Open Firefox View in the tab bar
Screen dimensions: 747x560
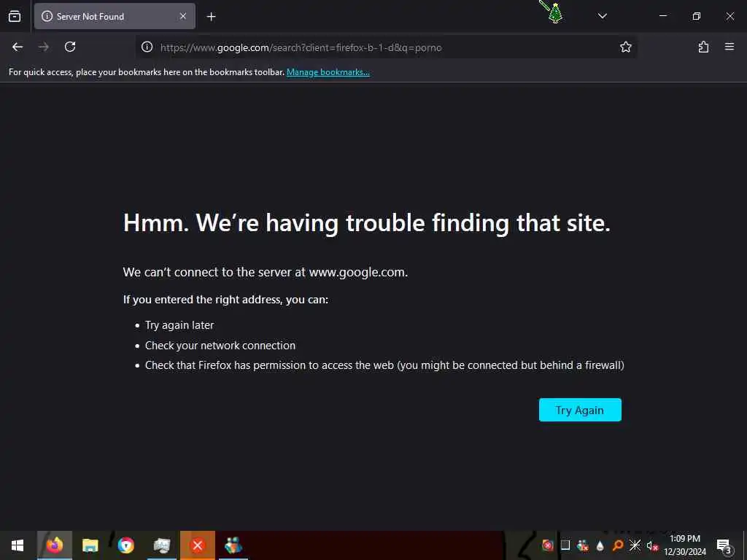coord(15,16)
